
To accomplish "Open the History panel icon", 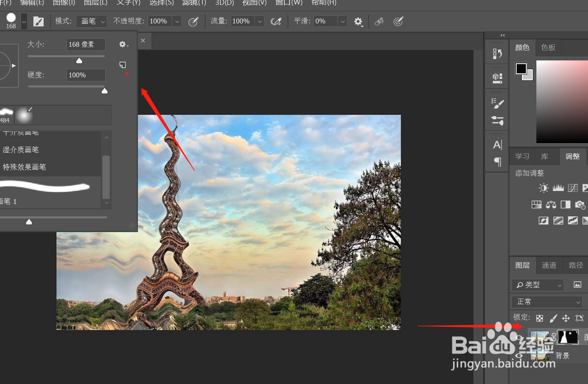I will 497,54.
